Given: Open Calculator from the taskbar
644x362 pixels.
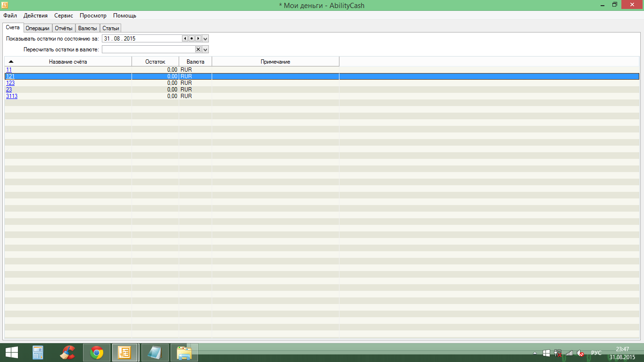Looking at the screenshot, I should (x=38, y=353).
